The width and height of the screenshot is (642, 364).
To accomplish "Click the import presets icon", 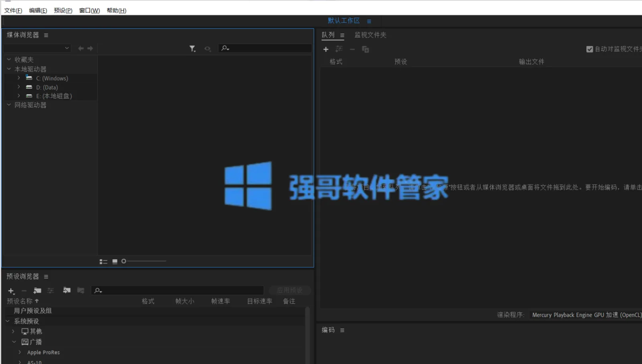I will click(67, 290).
